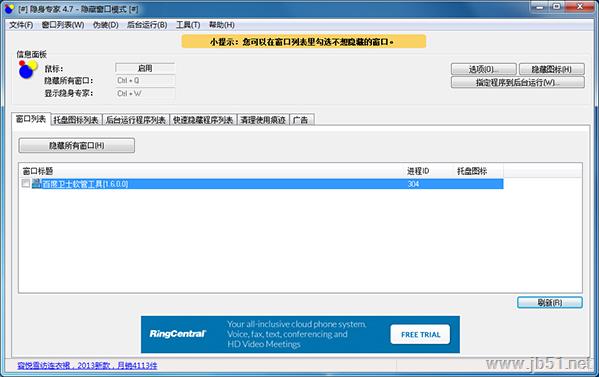Viewport: 599px width, 377px height.
Task: Click the Ctrl+W hotkey field
Action: point(145,93)
